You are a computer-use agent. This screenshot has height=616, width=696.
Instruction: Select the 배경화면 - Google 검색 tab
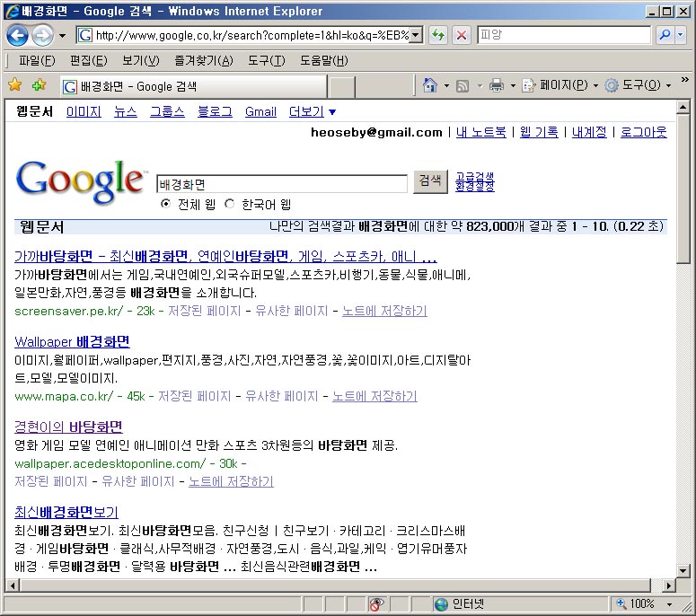pyautogui.click(x=193, y=86)
